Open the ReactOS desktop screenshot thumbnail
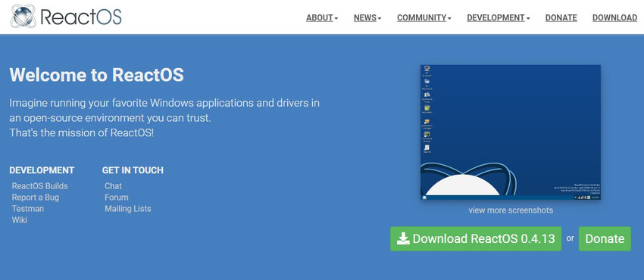Screen dimensions: 644x280 point(511,132)
